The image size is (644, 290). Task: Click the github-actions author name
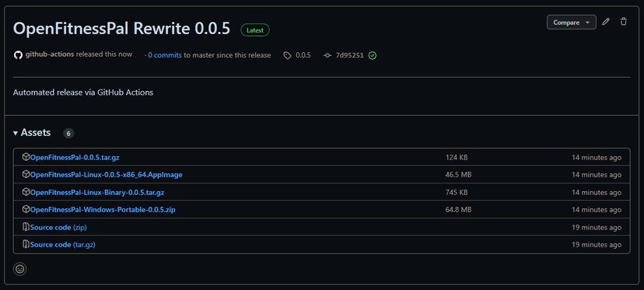tap(50, 54)
